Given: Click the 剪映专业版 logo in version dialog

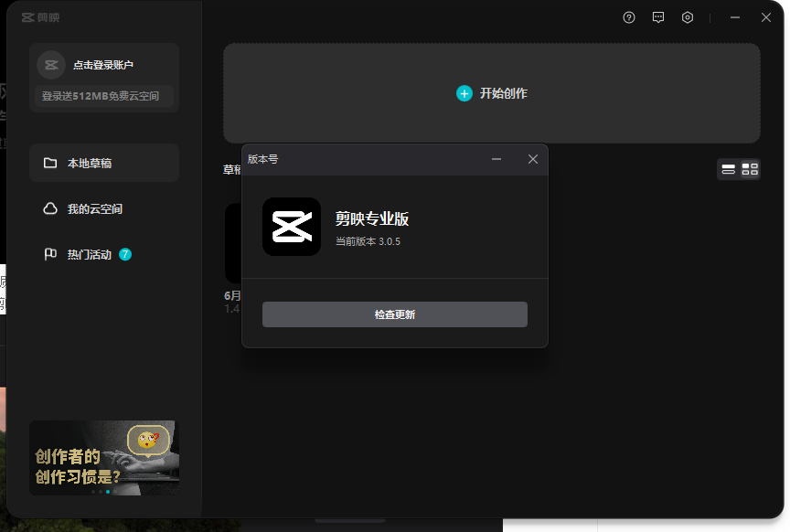Looking at the screenshot, I should (x=292, y=227).
